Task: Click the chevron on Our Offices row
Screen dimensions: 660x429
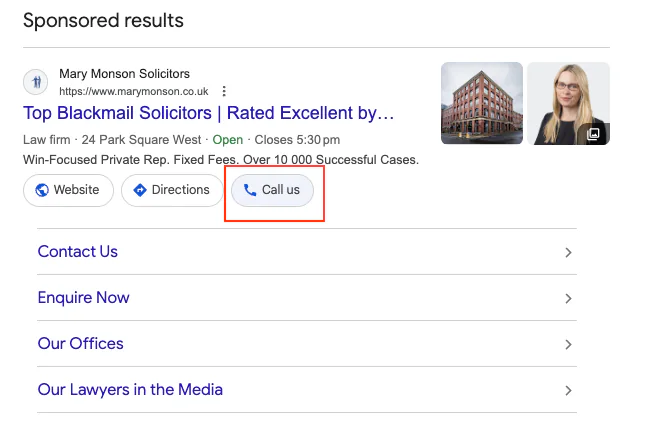Action: pyautogui.click(x=568, y=344)
